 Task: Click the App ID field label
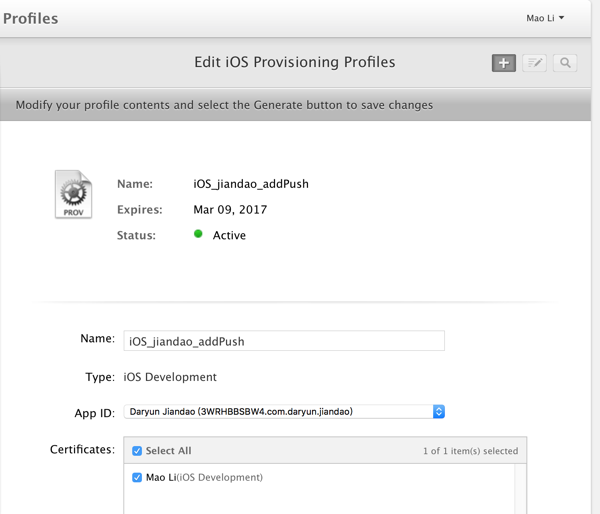[93, 411]
